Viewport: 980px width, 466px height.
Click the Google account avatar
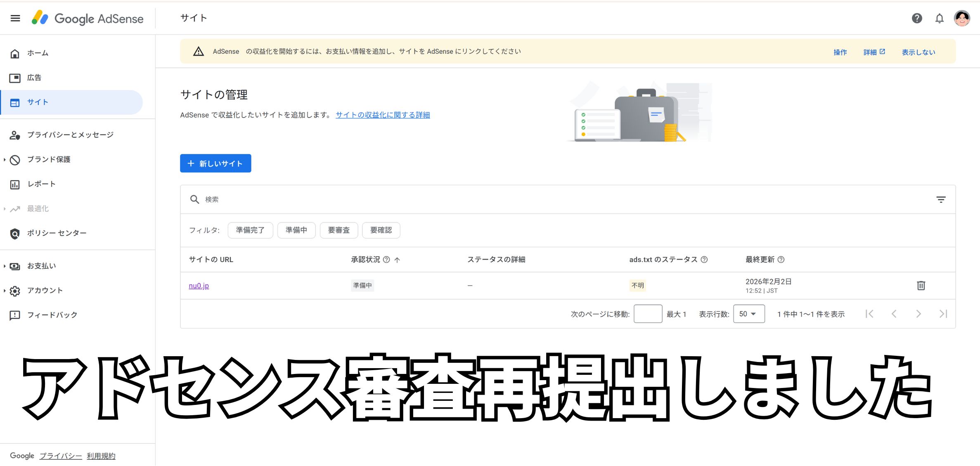pos(962,18)
